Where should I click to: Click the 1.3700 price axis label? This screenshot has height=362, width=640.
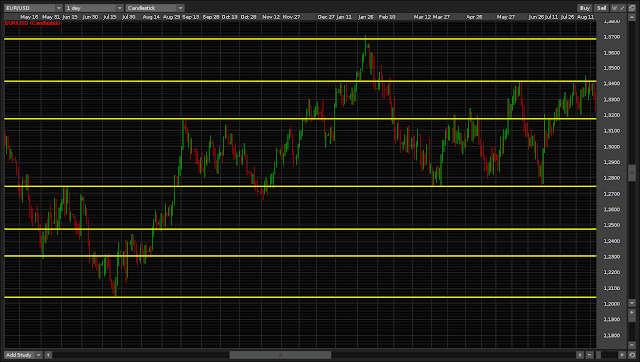click(612, 37)
